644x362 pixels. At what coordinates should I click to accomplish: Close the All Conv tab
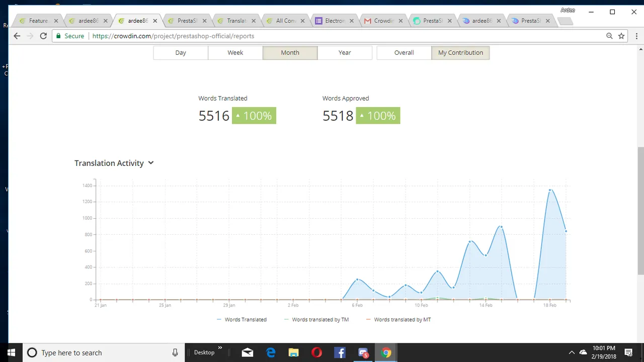pos(303,21)
